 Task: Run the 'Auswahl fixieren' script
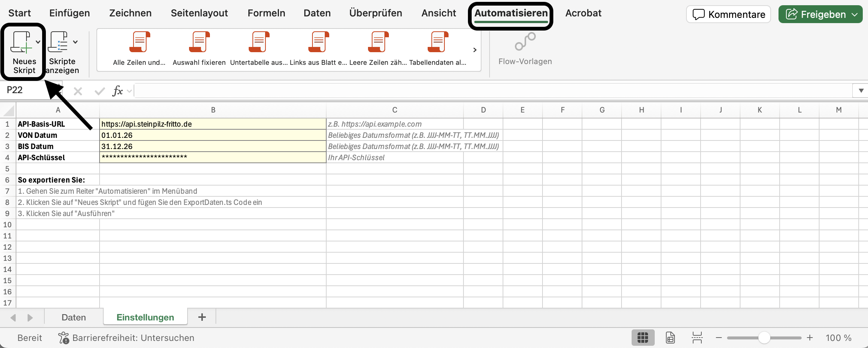[x=199, y=42]
